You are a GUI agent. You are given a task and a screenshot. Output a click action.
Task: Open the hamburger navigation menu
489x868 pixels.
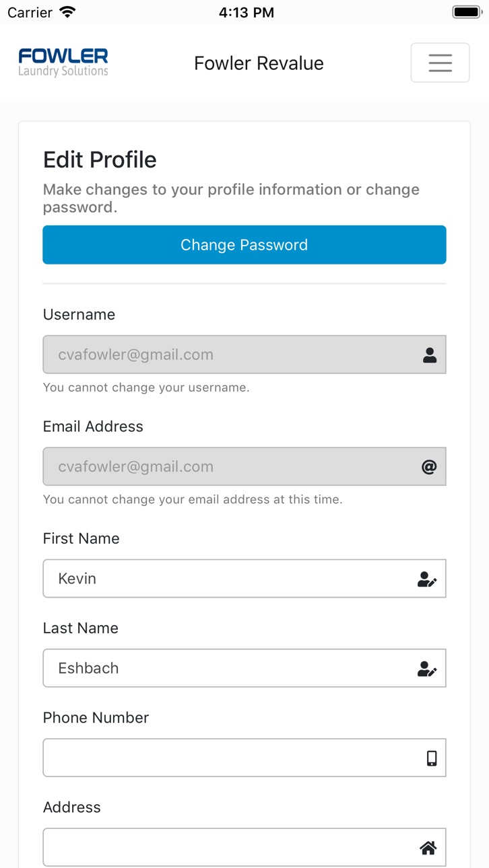coord(440,63)
